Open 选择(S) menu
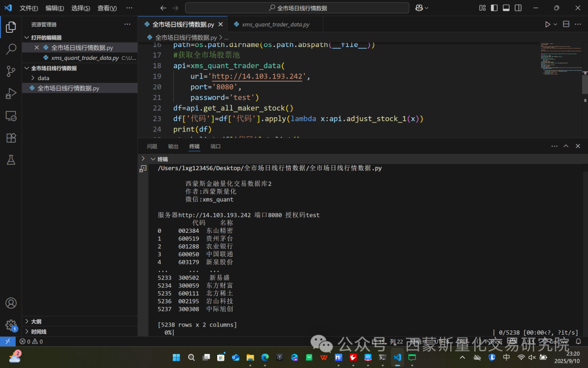The height and width of the screenshot is (368, 588). point(81,8)
